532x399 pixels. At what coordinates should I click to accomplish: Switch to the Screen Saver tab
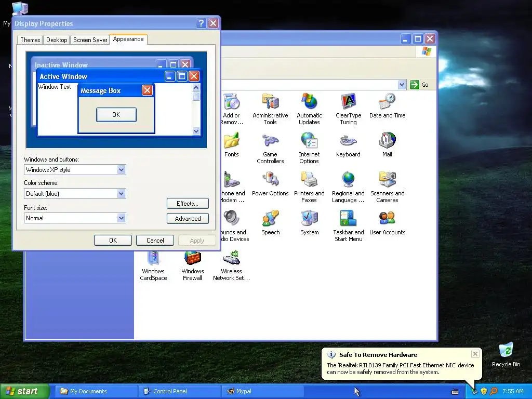pos(90,40)
